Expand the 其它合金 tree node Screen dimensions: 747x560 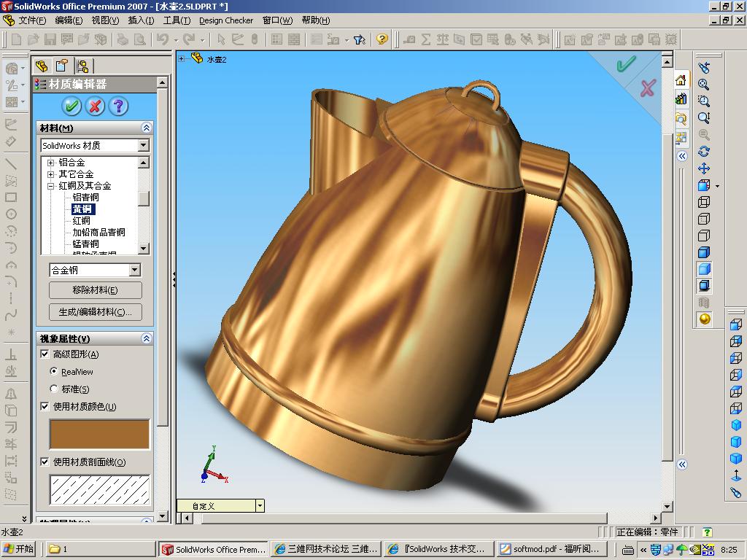[50, 174]
